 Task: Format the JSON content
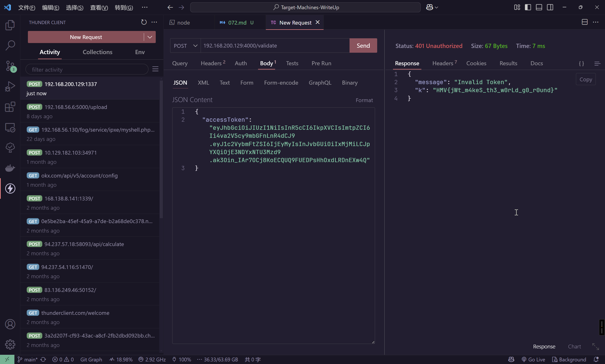[364, 100]
